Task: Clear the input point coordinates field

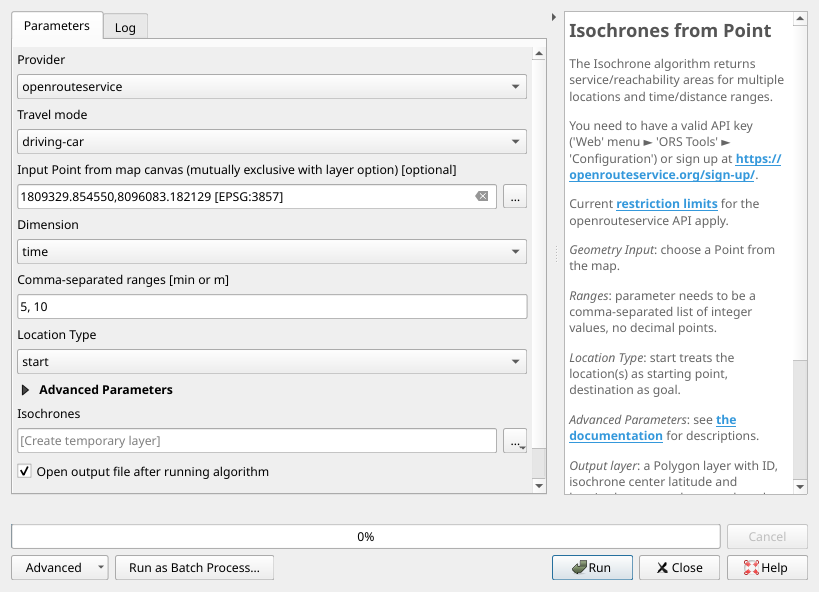Action: (x=482, y=196)
